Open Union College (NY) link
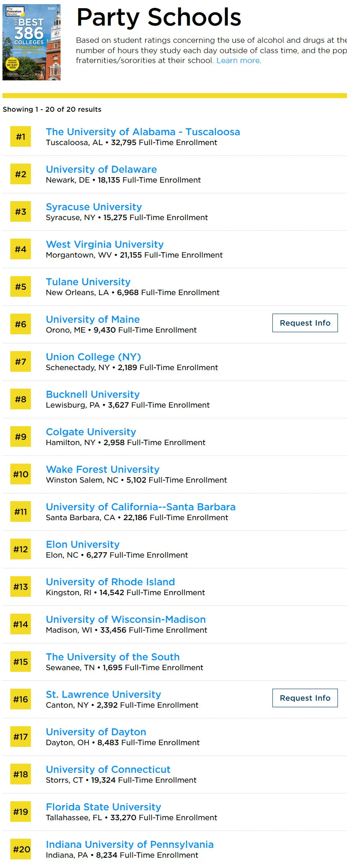 point(94,357)
